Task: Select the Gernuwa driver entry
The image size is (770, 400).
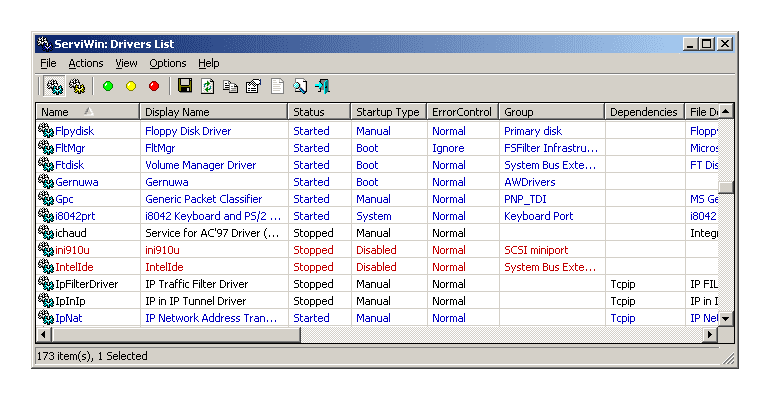Action: click(x=76, y=182)
